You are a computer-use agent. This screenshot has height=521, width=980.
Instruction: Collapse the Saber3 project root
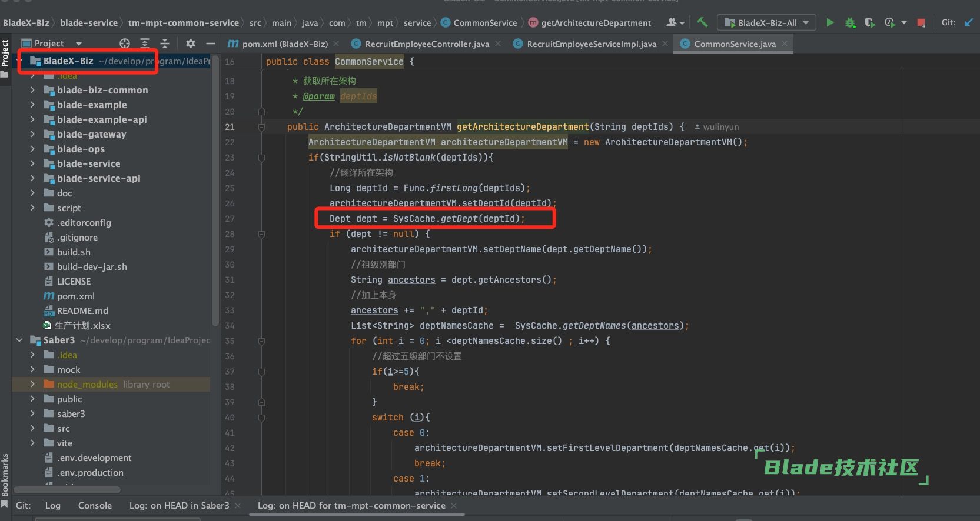[x=19, y=340]
